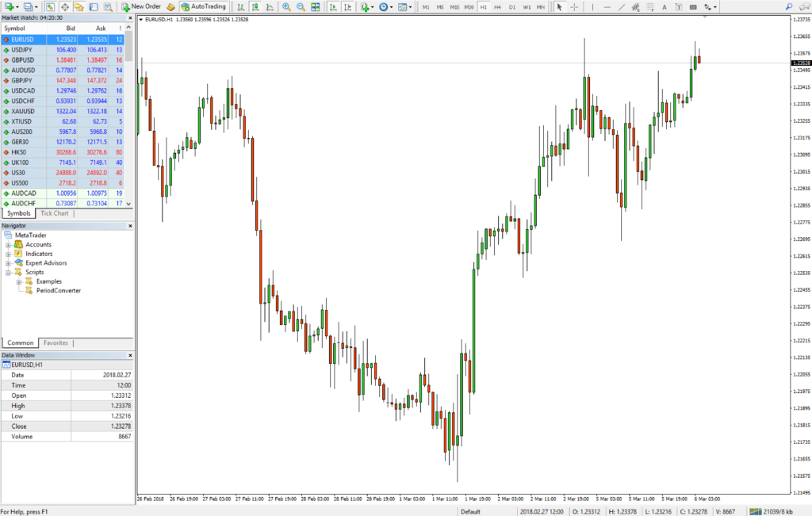Toggle the Data Window toolbar icon
This screenshot has height=516, width=812.
pyautogui.click(x=65, y=6)
